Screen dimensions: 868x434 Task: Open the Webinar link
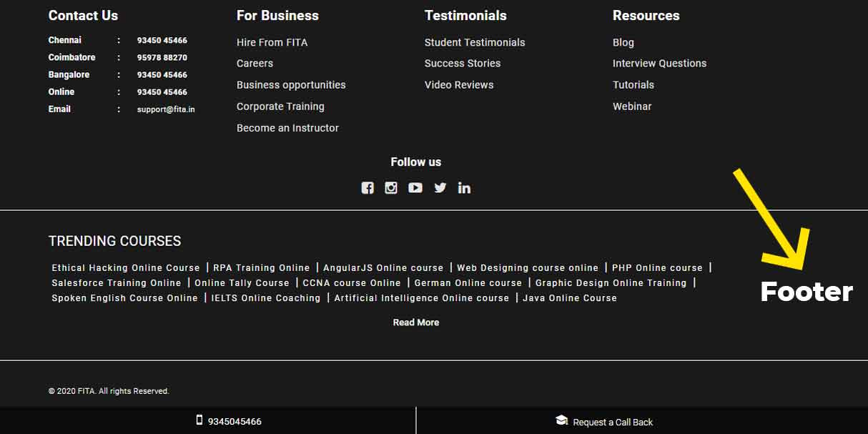pos(632,106)
